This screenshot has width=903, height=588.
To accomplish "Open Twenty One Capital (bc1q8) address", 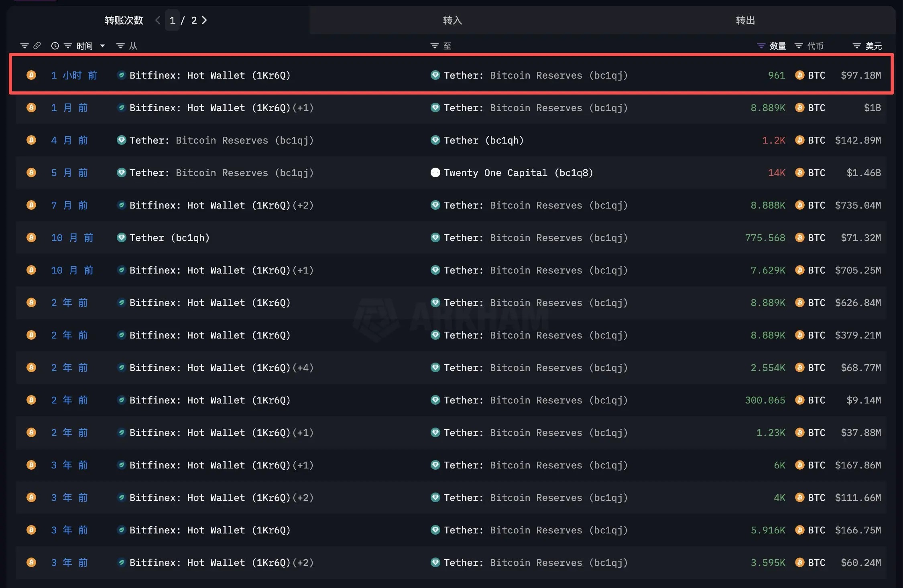I will pos(518,173).
